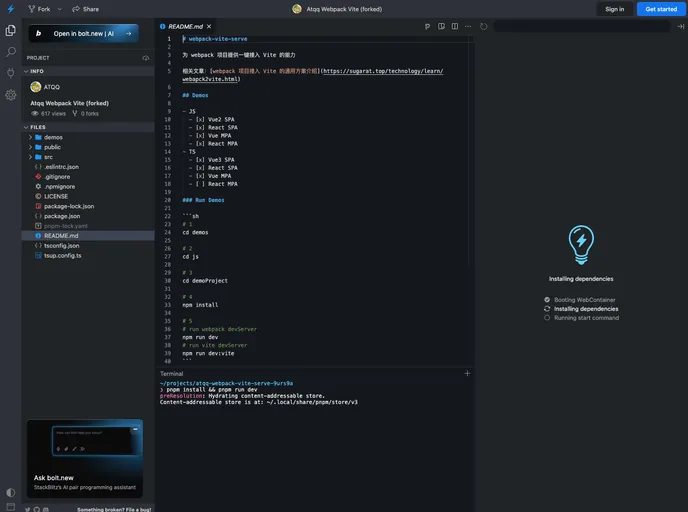Toggle the color theme icon

(x=11, y=492)
